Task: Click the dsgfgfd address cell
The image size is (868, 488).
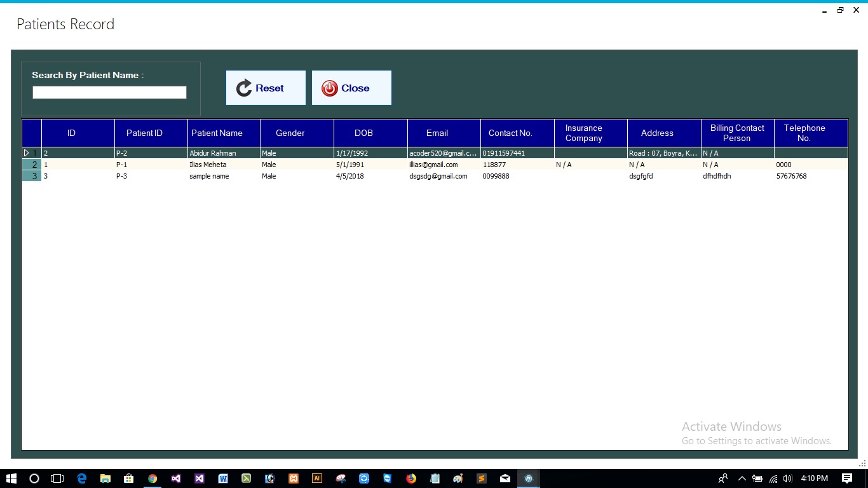Action: (x=664, y=176)
